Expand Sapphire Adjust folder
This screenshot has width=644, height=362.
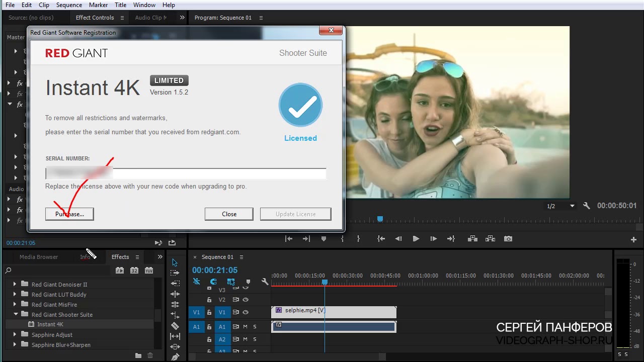pyautogui.click(x=15, y=334)
